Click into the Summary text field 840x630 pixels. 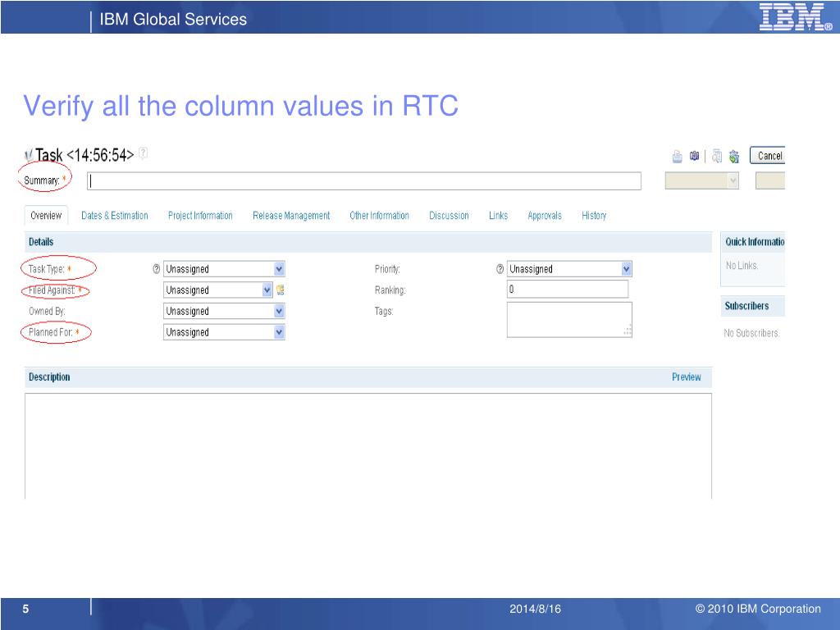coord(364,181)
